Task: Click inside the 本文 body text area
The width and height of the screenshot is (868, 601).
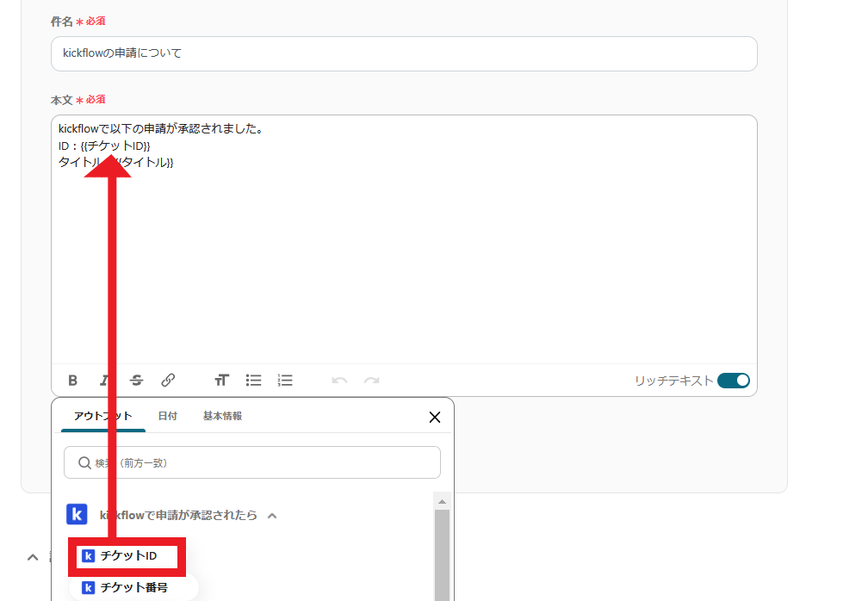Action: point(404,239)
